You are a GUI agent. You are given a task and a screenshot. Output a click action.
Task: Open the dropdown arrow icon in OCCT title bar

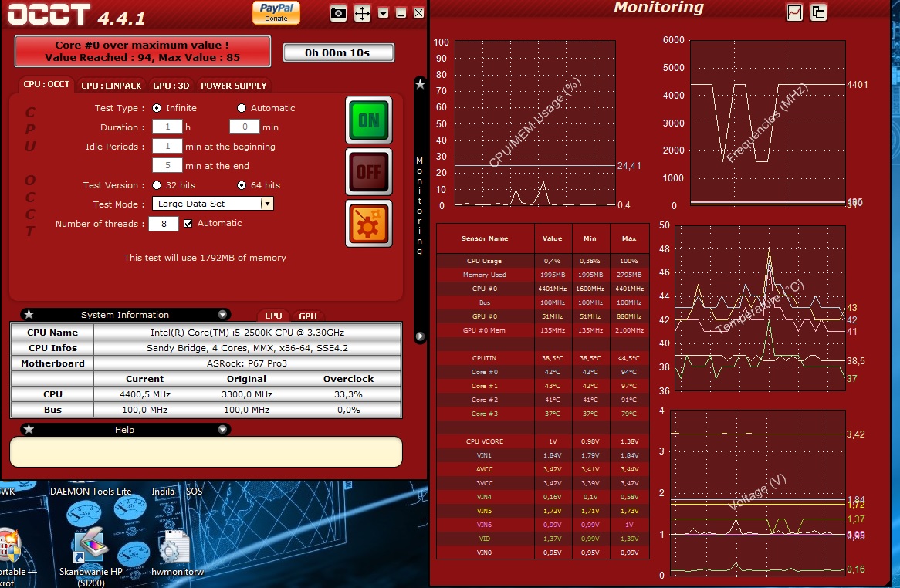click(383, 13)
